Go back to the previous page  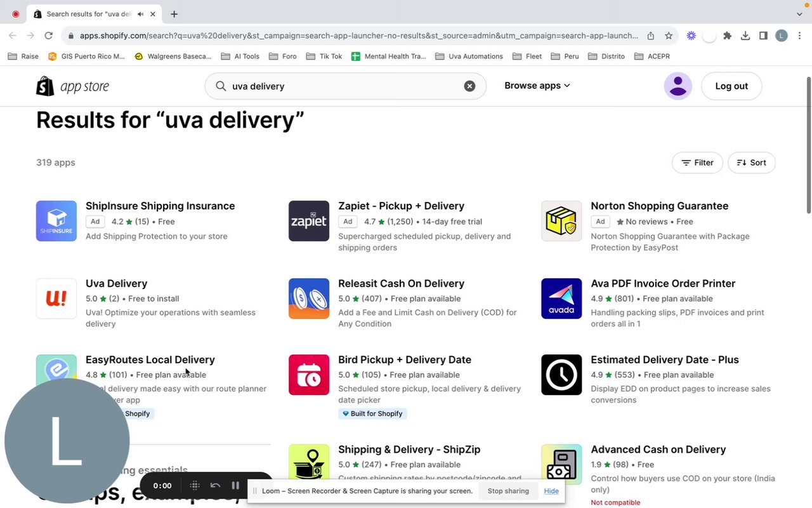pyautogui.click(x=13, y=36)
